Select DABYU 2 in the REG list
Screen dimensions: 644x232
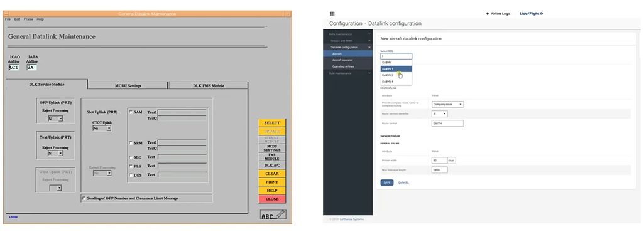tap(396, 75)
